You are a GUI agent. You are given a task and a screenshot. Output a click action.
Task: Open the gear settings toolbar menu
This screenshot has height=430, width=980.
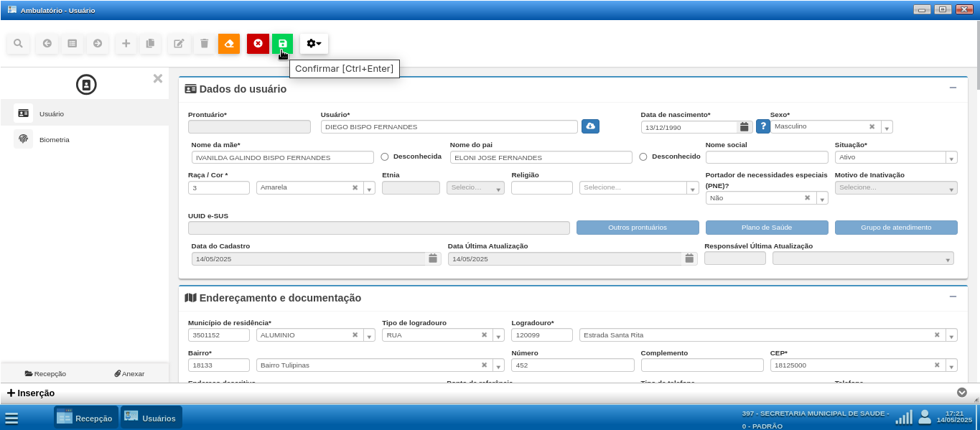tap(314, 44)
